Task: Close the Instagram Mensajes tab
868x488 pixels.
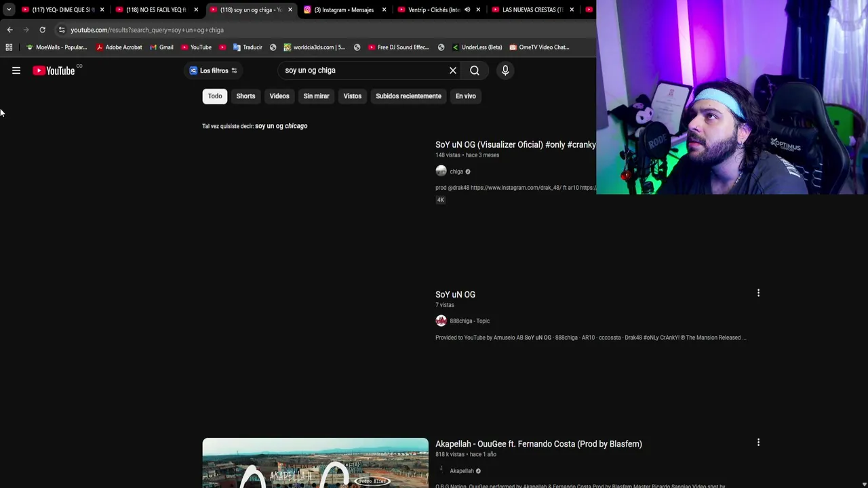Action: coord(384,9)
